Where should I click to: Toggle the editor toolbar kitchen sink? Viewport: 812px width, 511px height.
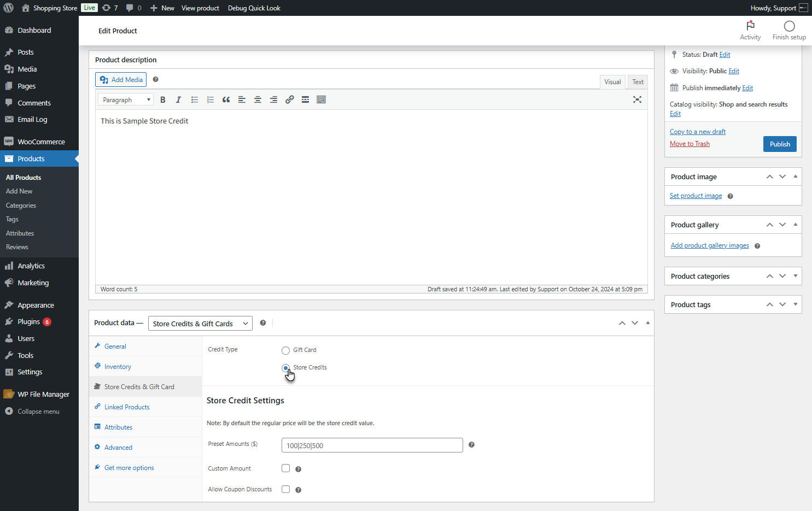coord(321,99)
